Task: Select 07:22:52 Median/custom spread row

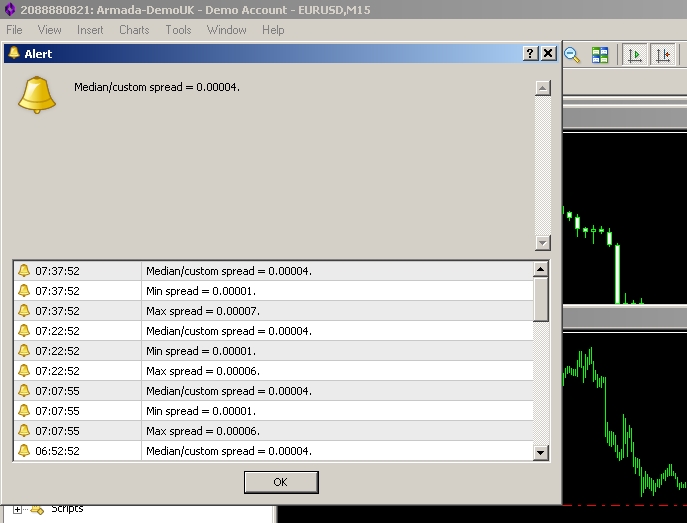Action: point(273,331)
